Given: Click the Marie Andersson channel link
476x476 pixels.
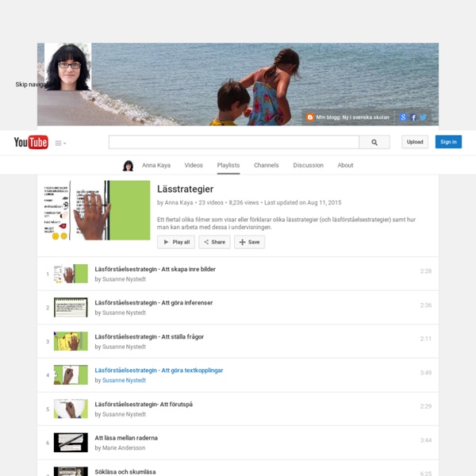Looking at the screenshot, I should (x=124, y=447).
